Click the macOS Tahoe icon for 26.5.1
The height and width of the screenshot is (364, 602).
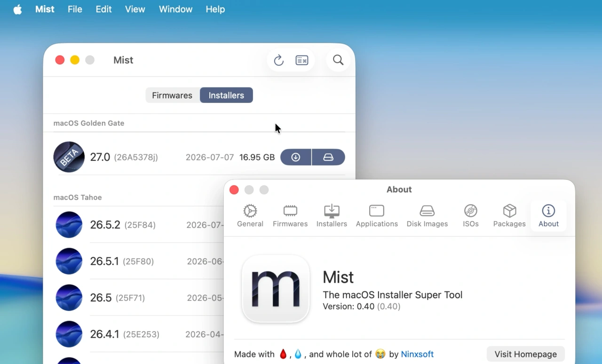point(69,261)
